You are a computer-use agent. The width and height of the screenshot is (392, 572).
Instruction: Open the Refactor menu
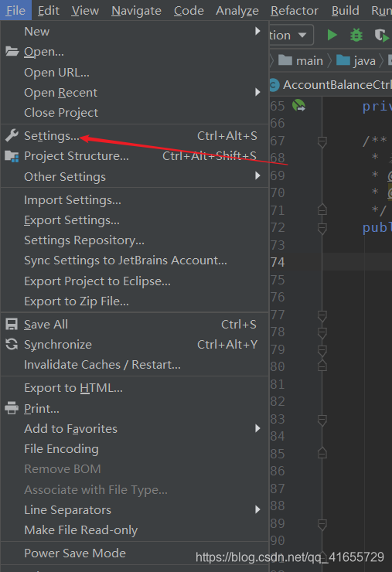click(x=294, y=11)
